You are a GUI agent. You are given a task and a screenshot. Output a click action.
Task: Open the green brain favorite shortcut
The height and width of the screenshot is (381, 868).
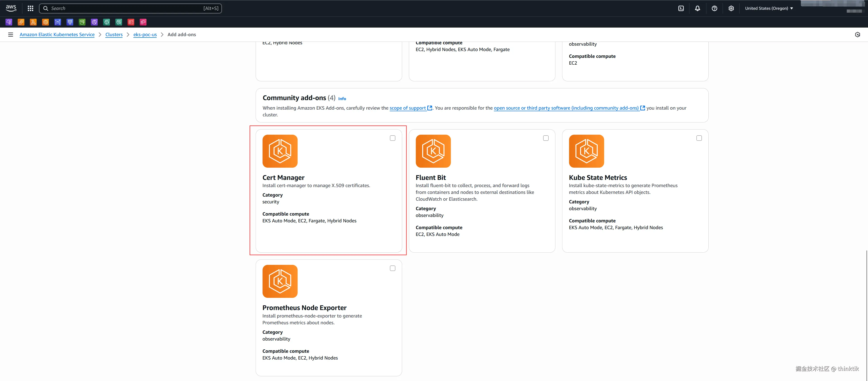[106, 22]
